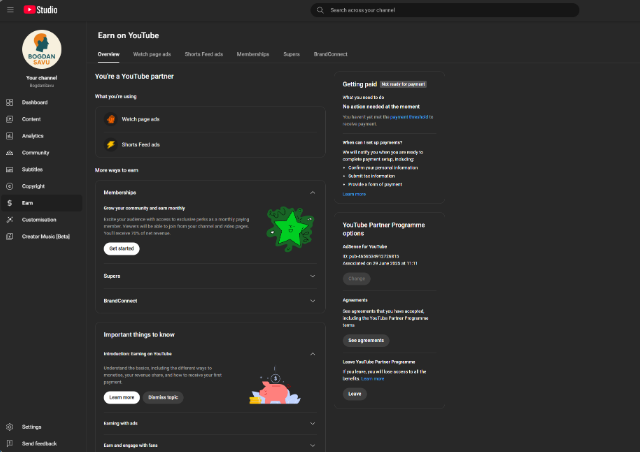Open Learn more link about leaving programme

click(x=373, y=379)
